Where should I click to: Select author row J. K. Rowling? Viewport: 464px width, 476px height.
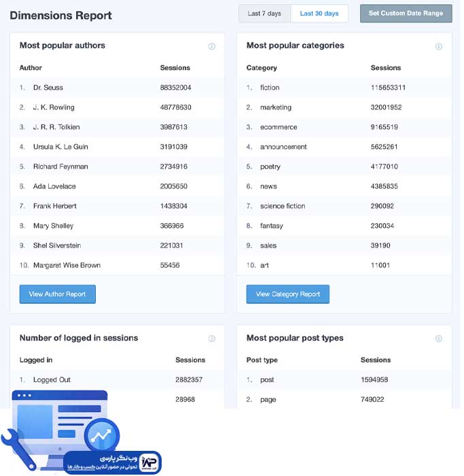(117, 107)
